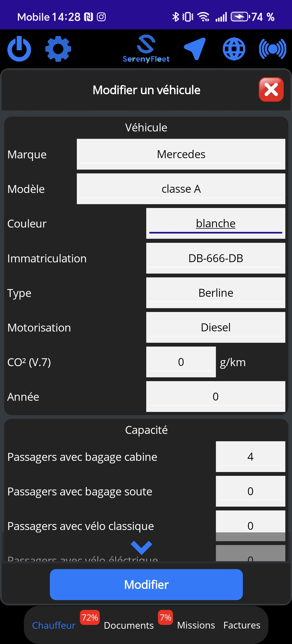Edit the Immatriculation field DB-666-DB

tap(215, 258)
